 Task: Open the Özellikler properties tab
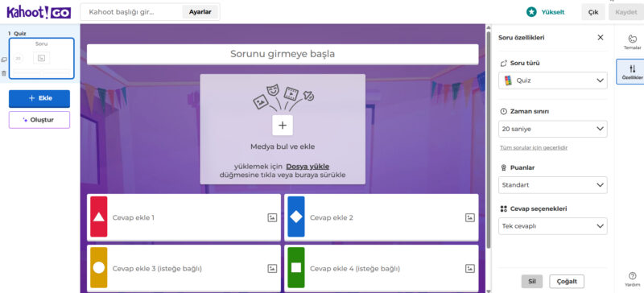(x=632, y=72)
